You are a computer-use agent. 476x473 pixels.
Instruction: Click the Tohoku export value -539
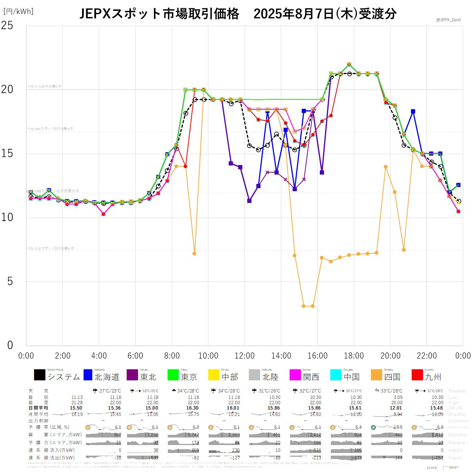(153, 458)
